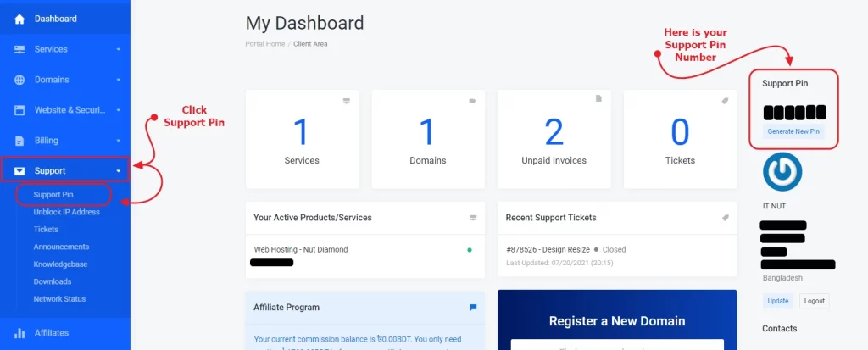
Task: Click the My Dashboard title
Action: click(x=305, y=23)
